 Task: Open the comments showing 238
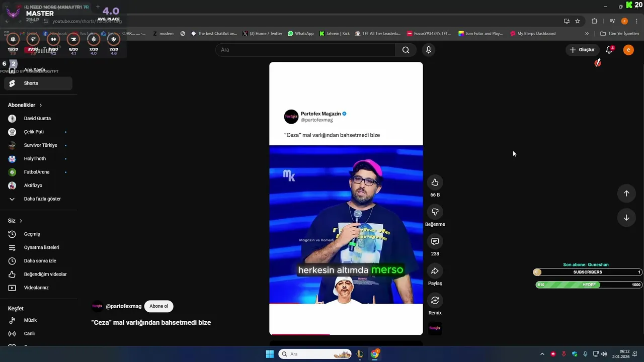click(x=435, y=241)
